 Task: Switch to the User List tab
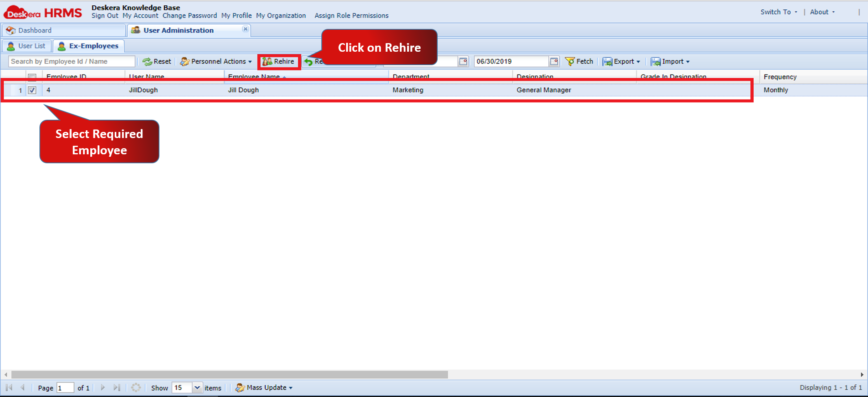pyautogui.click(x=26, y=46)
